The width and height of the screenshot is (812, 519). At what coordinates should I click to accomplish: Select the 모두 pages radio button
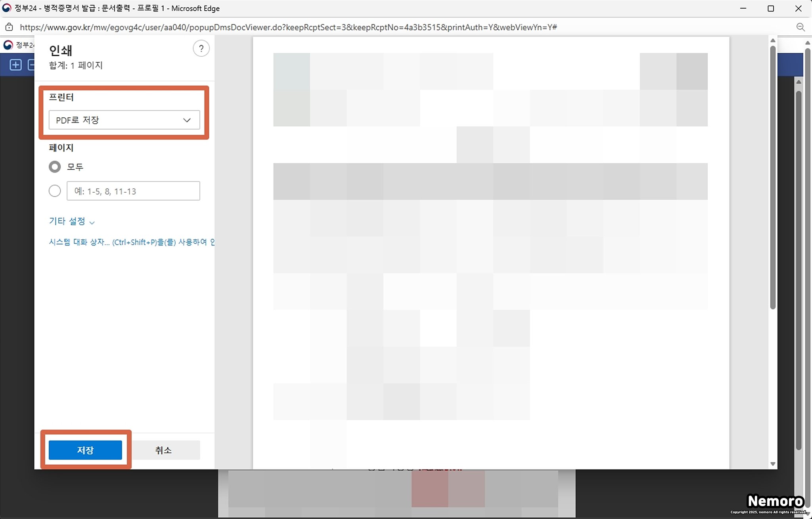55,167
